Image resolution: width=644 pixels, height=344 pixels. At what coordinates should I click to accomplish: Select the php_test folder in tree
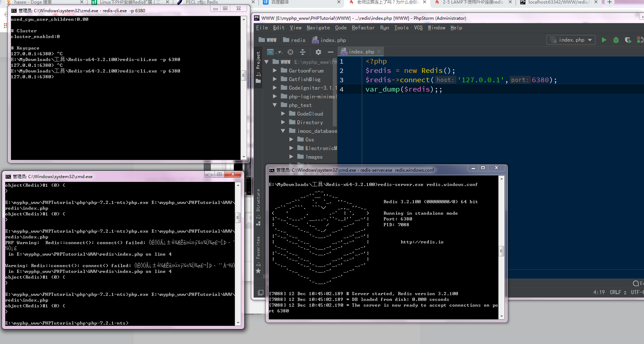[300, 105]
